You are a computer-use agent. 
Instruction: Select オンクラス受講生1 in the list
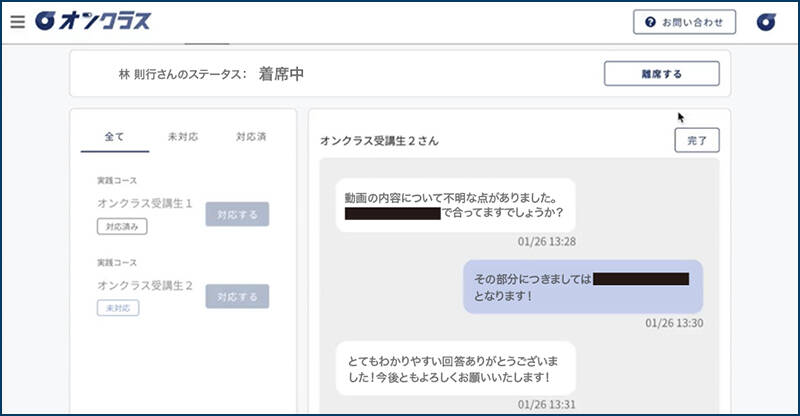[x=144, y=204]
